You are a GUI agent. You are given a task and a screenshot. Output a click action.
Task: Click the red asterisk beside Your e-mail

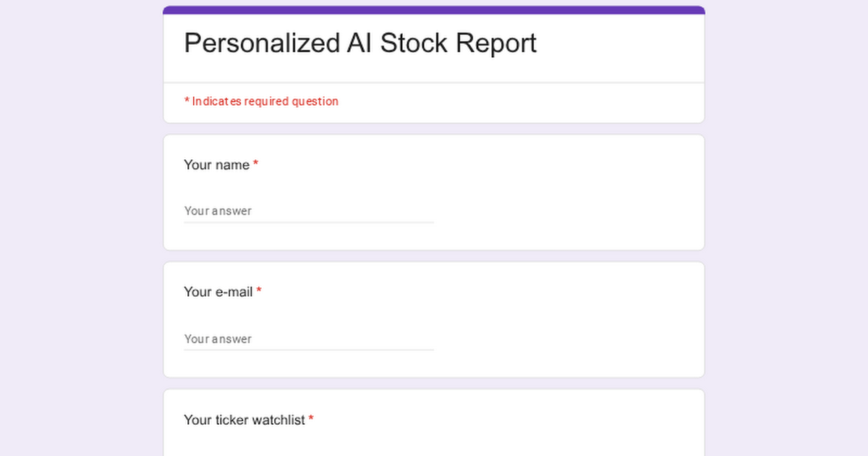[x=259, y=292]
